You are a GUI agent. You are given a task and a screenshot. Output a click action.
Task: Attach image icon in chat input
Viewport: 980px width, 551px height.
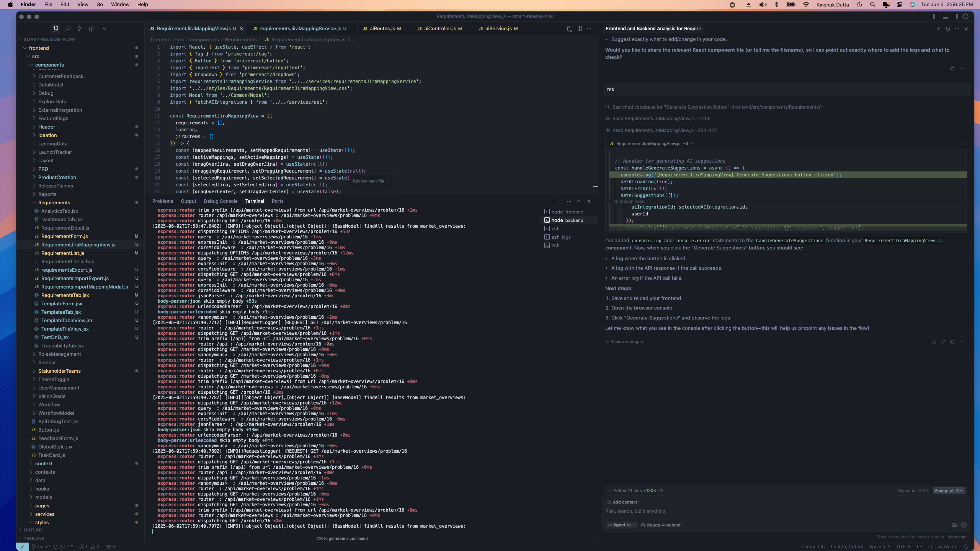954,525
